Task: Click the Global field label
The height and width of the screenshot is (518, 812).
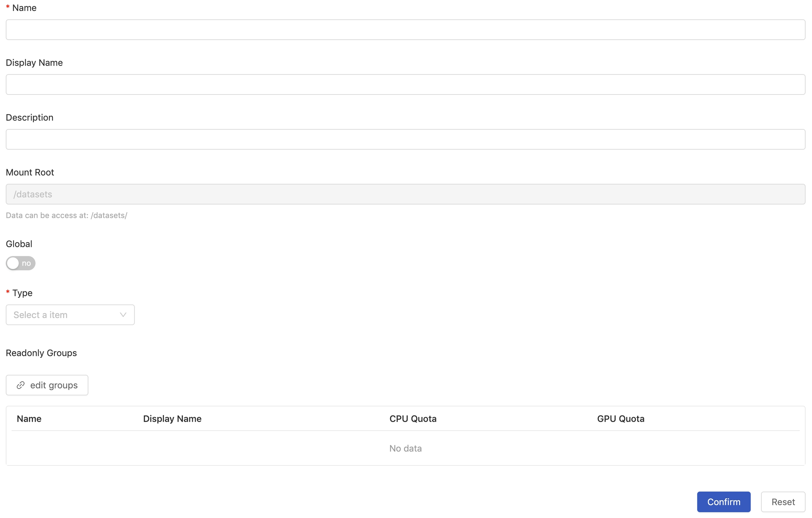Action: pos(19,244)
